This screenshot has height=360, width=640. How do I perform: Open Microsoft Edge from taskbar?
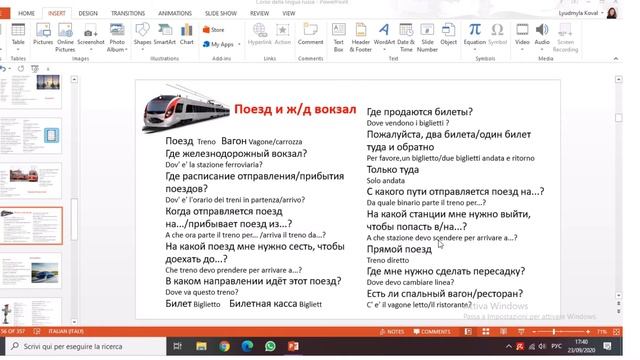pos(247,347)
